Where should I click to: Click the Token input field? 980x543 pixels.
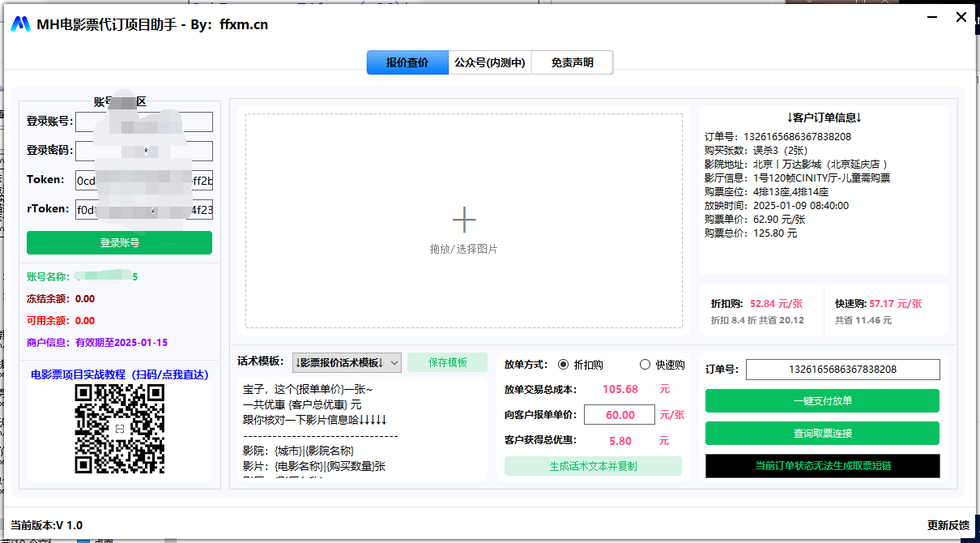143,179
